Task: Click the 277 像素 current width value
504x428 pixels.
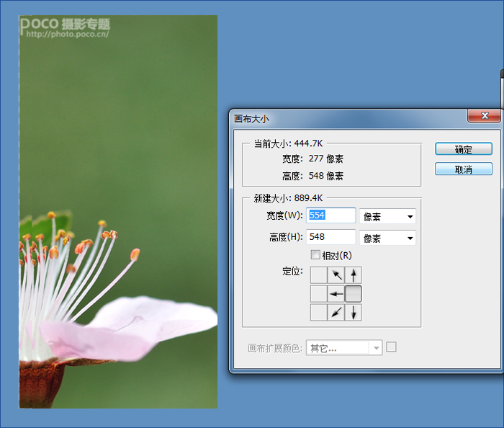Action: (326, 159)
